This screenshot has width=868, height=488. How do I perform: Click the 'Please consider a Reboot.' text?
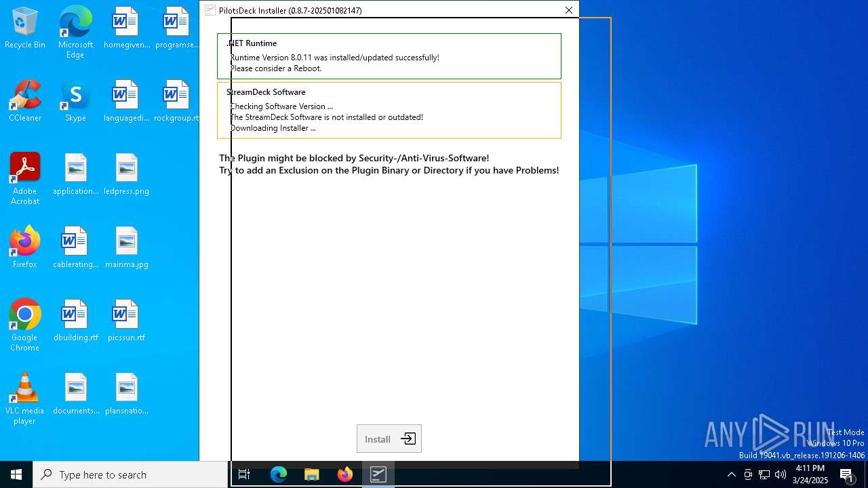click(276, 68)
